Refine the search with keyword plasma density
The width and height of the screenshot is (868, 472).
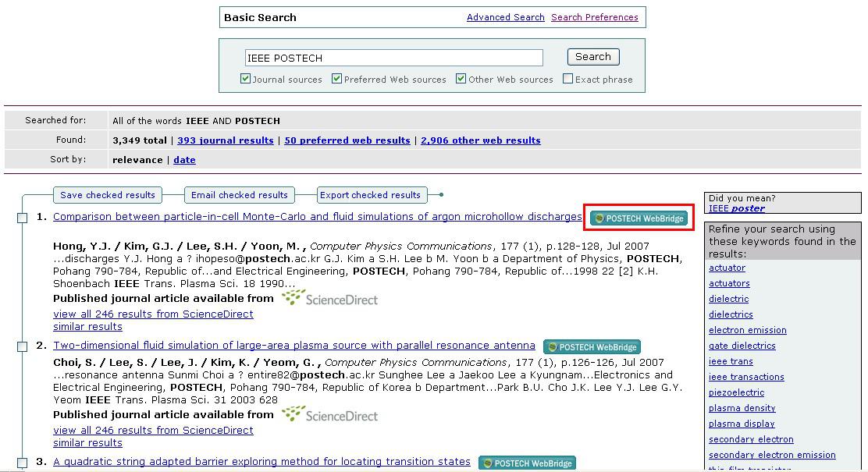[x=742, y=408]
